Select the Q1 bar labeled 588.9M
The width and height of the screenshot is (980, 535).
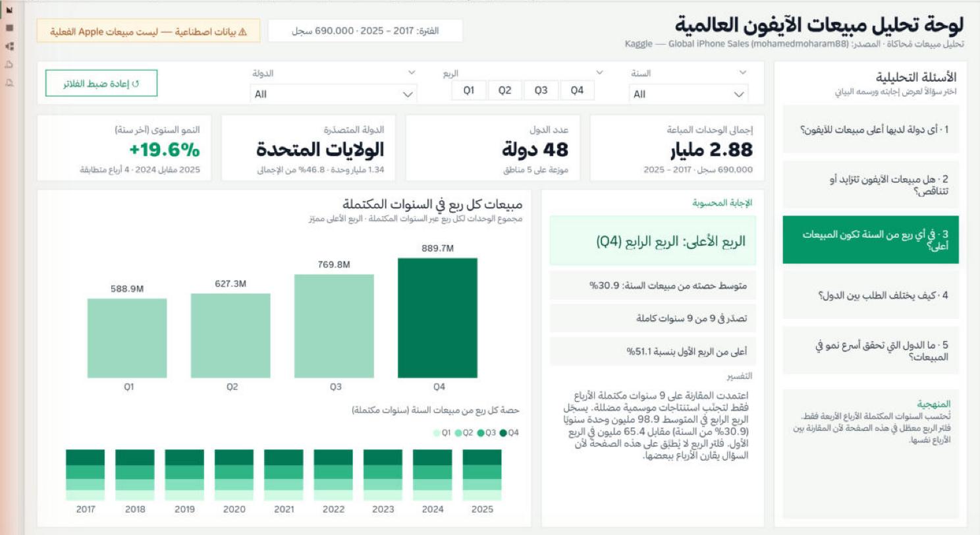(127, 338)
